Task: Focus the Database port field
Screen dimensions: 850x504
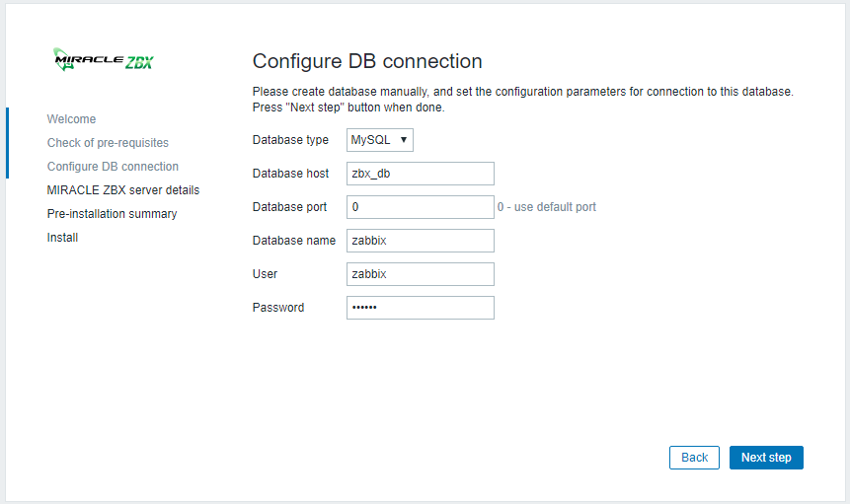Action: (x=420, y=207)
